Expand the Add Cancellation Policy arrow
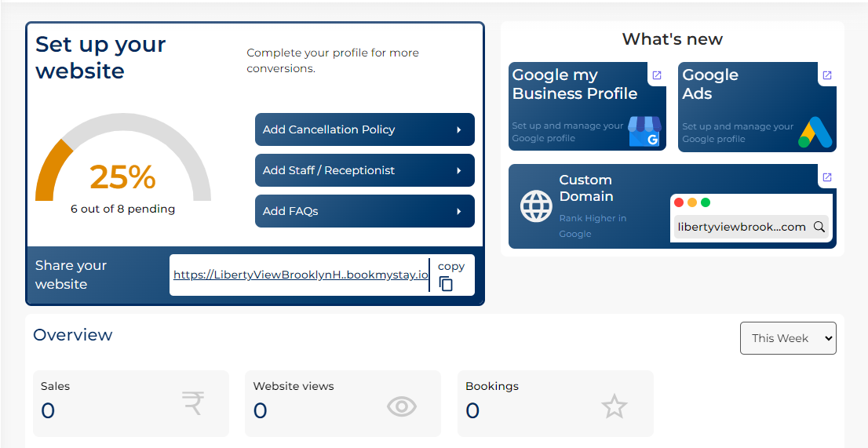Image resolution: width=868 pixels, height=448 pixels. tap(459, 130)
